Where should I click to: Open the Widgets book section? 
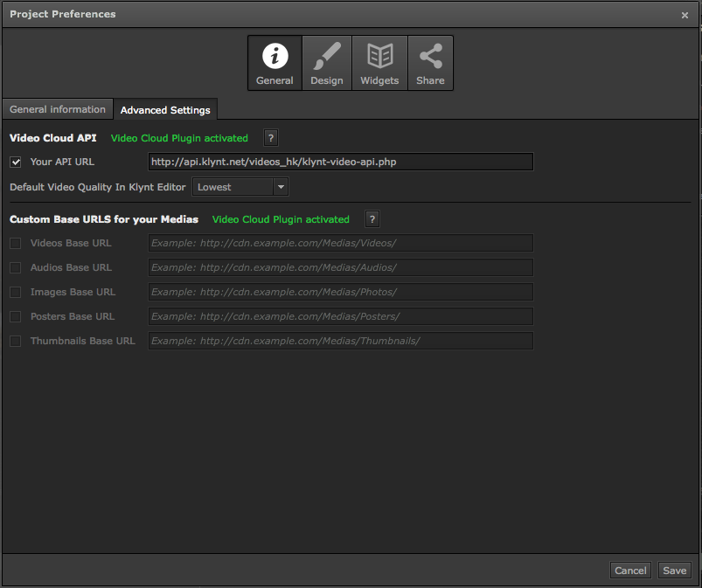[x=379, y=63]
